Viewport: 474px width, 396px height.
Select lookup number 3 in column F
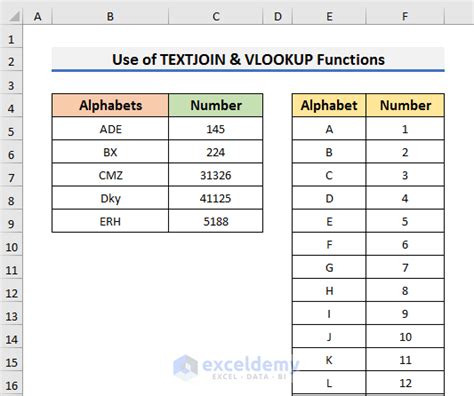pyautogui.click(x=405, y=175)
